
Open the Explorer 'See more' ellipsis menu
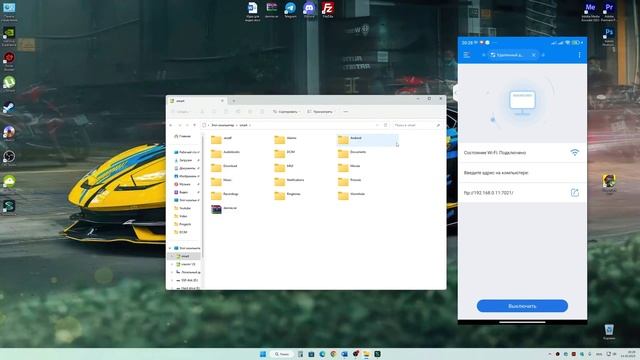pos(345,111)
